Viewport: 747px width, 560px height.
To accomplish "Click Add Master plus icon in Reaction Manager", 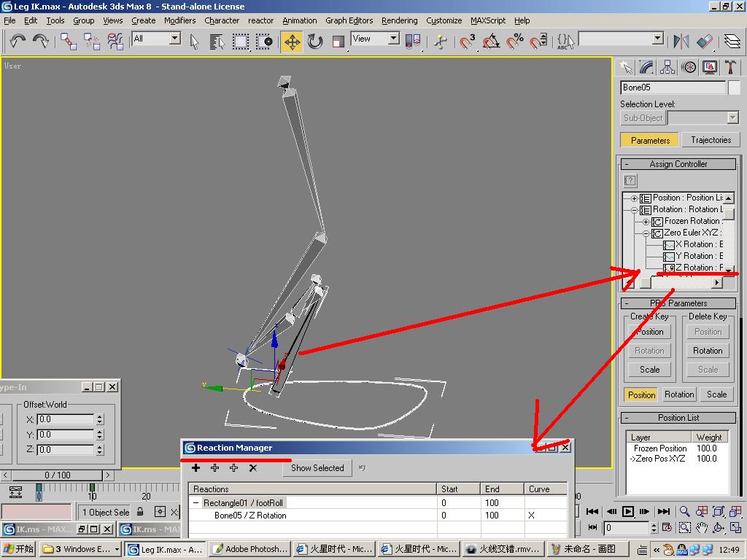I will click(196, 468).
